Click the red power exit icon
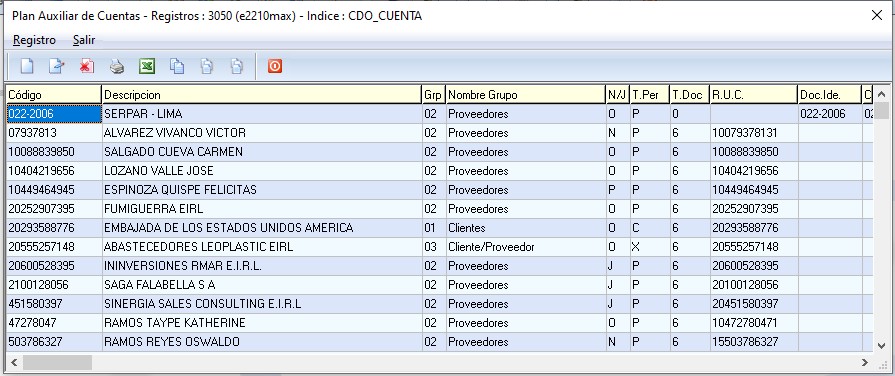 coord(275,66)
